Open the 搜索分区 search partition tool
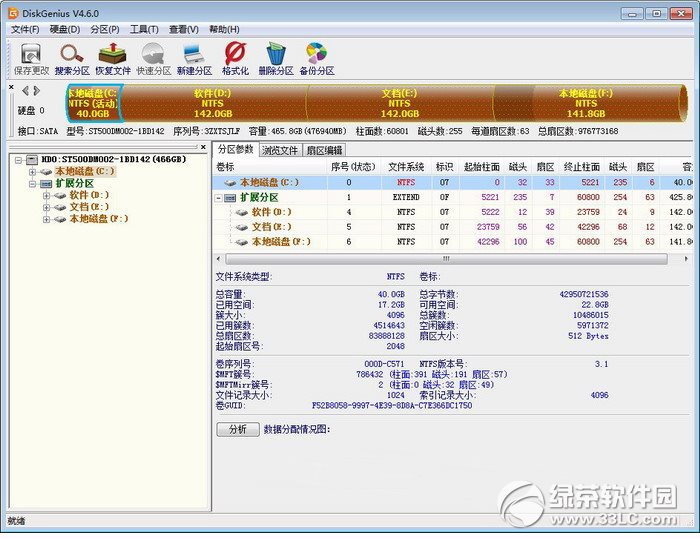700x539 pixels. point(72,59)
